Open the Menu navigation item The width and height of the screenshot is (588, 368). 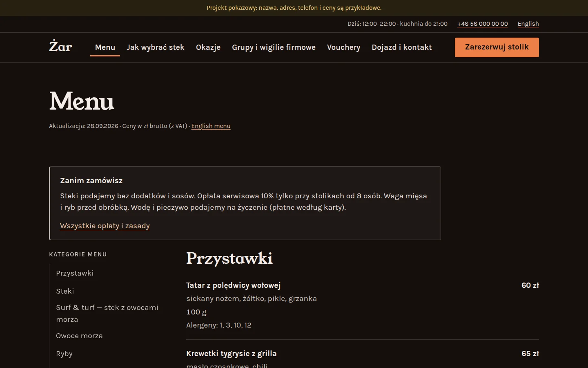point(105,47)
